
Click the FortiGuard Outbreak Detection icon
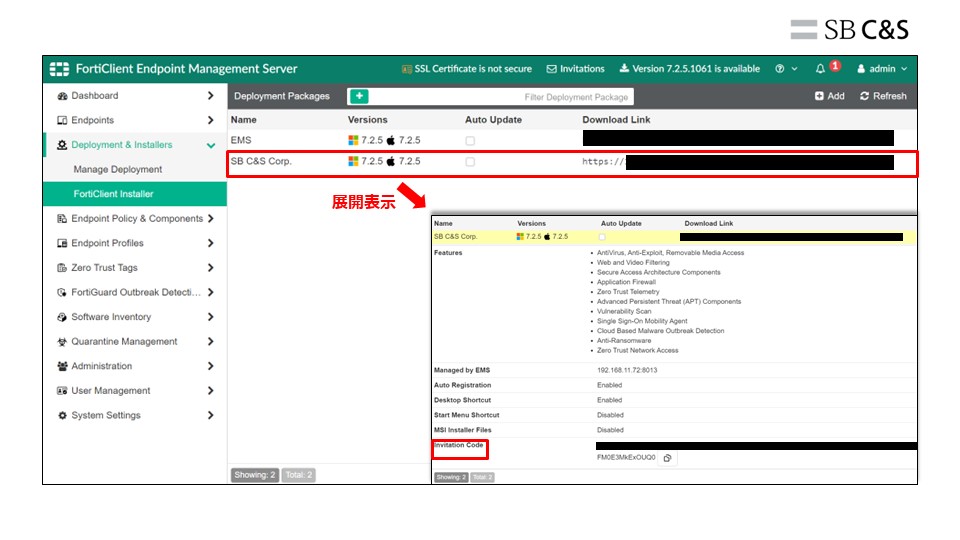point(62,293)
